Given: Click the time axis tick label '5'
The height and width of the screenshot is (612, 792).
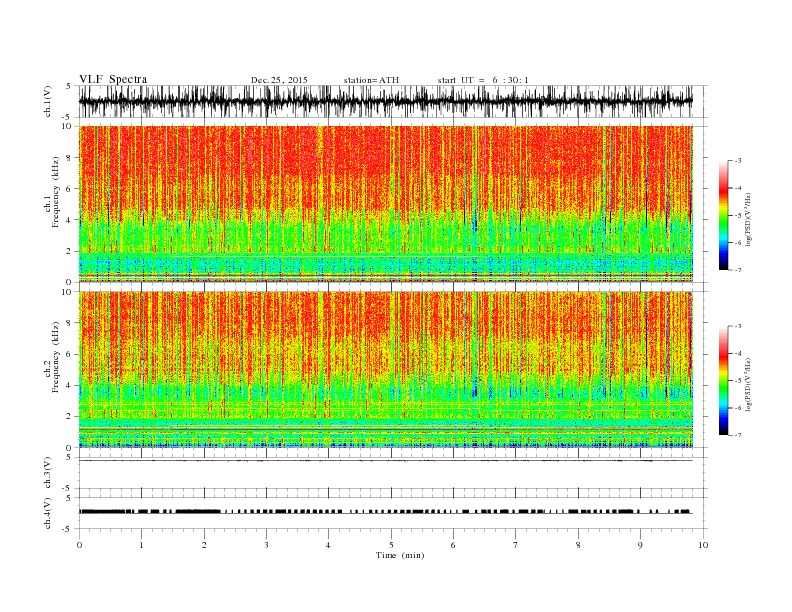Looking at the screenshot, I should 391,545.
